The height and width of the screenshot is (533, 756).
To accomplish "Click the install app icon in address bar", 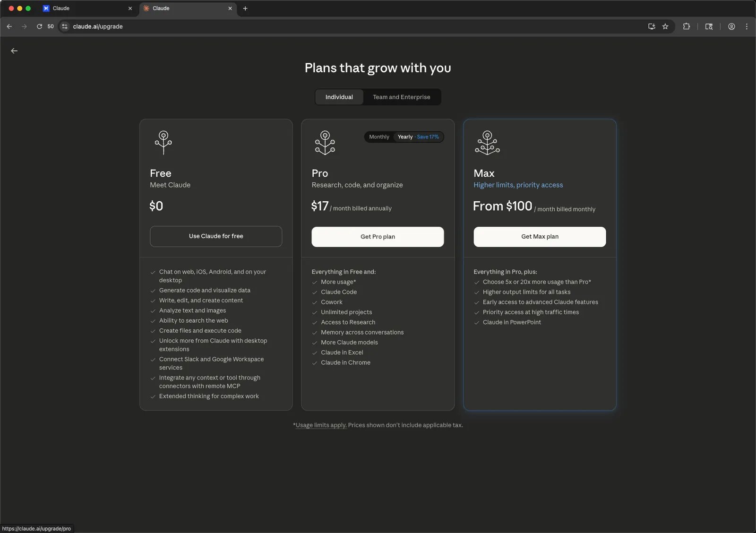I will [652, 26].
